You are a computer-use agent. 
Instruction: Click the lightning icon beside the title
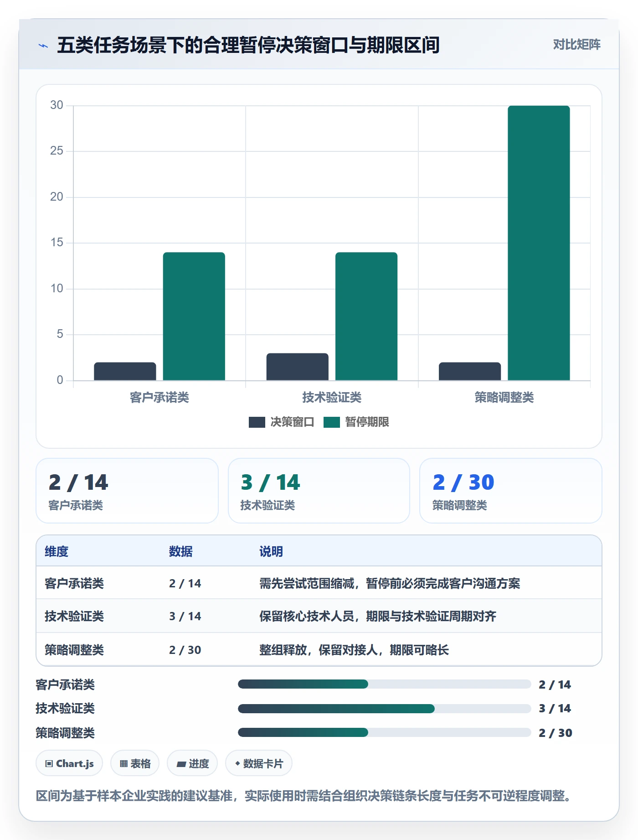[x=43, y=46]
